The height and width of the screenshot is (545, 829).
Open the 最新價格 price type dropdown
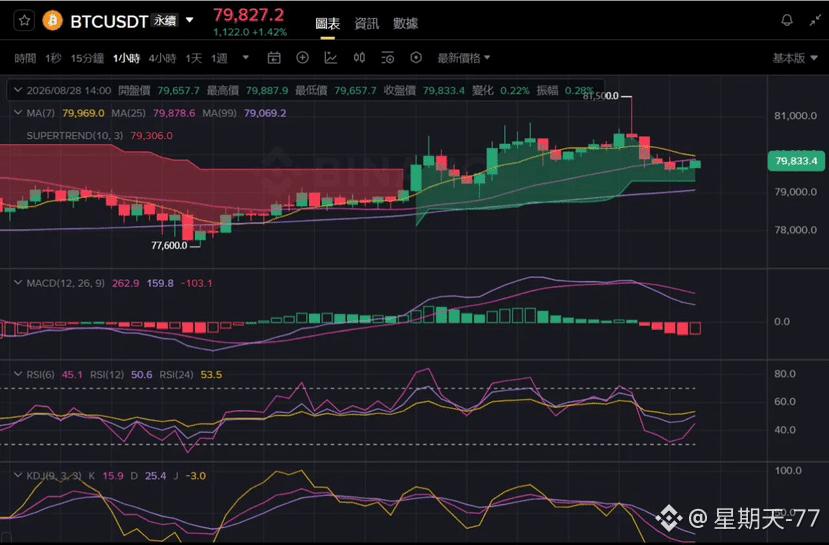(464, 58)
